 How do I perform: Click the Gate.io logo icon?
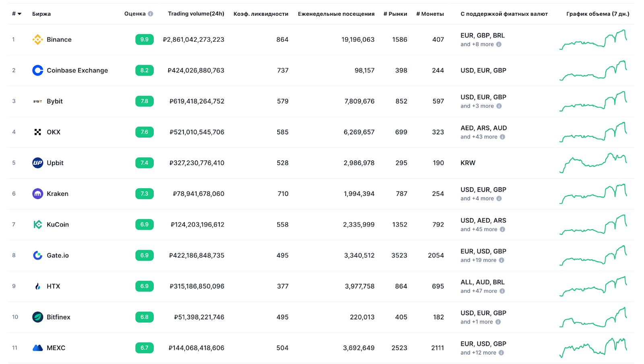coord(37,255)
